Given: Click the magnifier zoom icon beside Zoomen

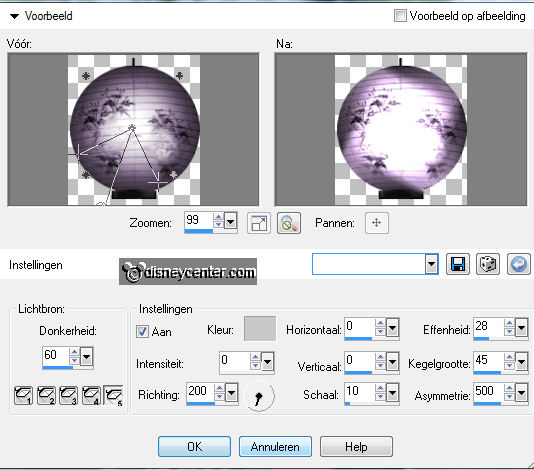Looking at the screenshot, I should click(x=289, y=223).
